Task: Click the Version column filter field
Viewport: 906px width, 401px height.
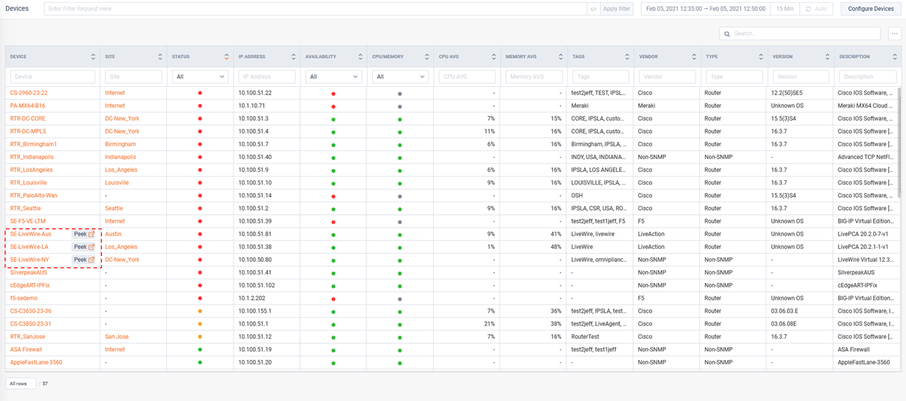Action: [x=801, y=76]
